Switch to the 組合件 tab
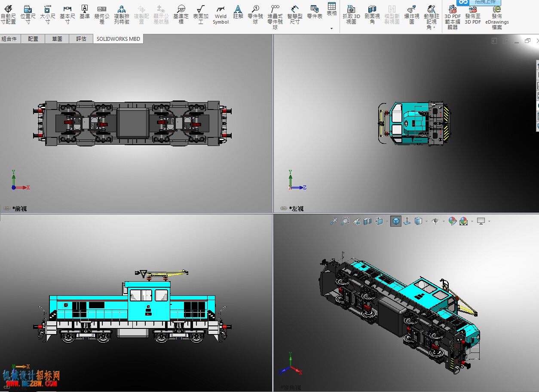Screen dimensions: 539x392 pos(9,39)
